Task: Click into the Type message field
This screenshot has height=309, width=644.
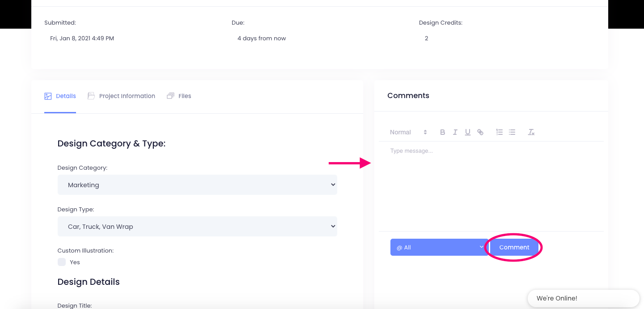Action: (491, 186)
